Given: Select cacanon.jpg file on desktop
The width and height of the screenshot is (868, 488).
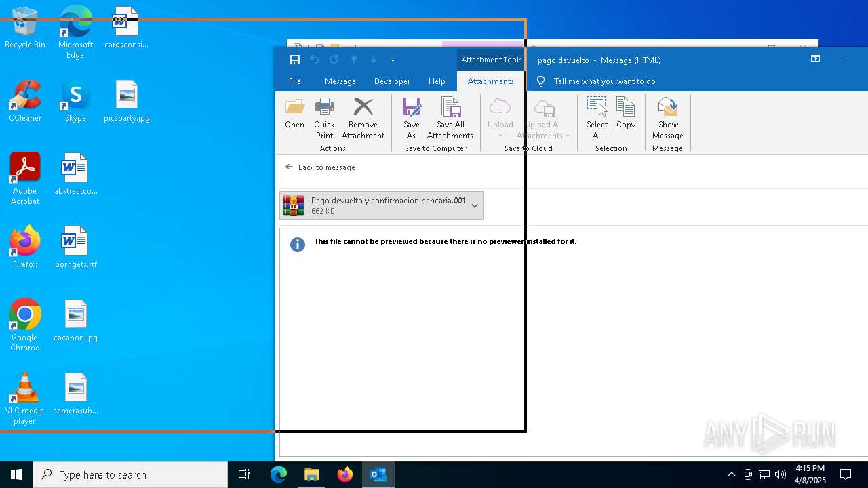Looking at the screenshot, I should (75, 321).
